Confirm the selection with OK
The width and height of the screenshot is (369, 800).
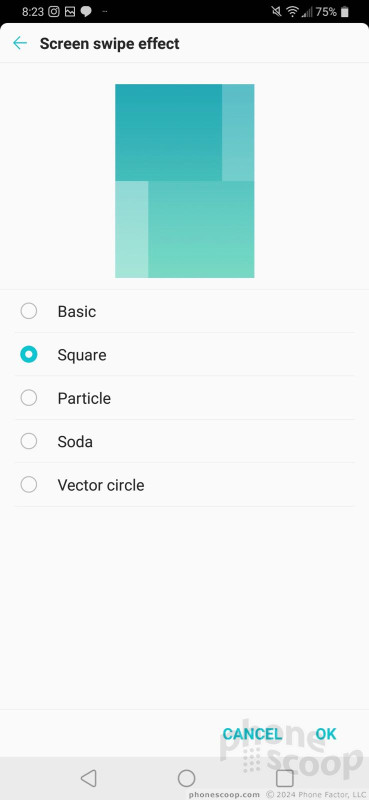pos(326,734)
